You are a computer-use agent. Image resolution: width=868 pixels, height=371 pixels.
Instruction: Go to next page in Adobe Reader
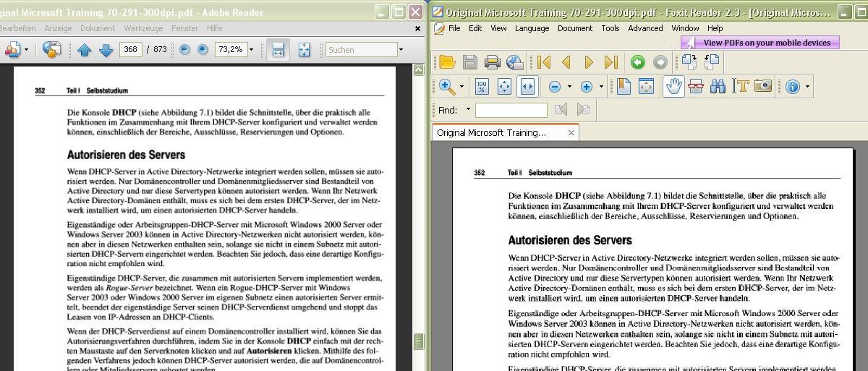coord(106,50)
